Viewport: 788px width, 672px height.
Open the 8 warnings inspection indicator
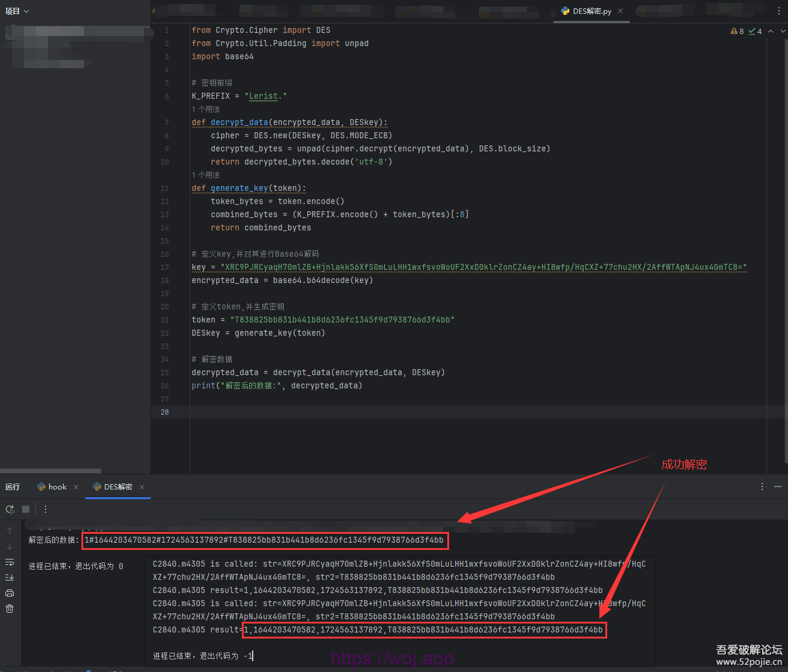click(x=737, y=31)
